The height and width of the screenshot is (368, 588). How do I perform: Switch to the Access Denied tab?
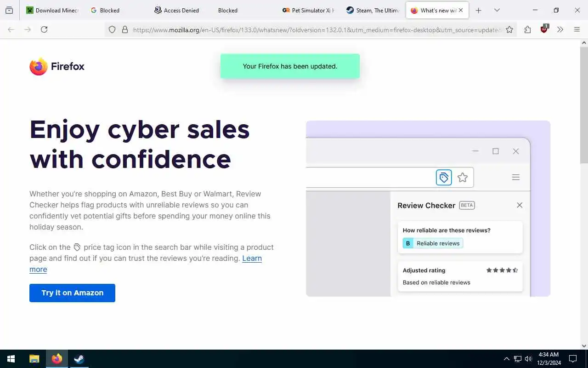pos(180,10)
